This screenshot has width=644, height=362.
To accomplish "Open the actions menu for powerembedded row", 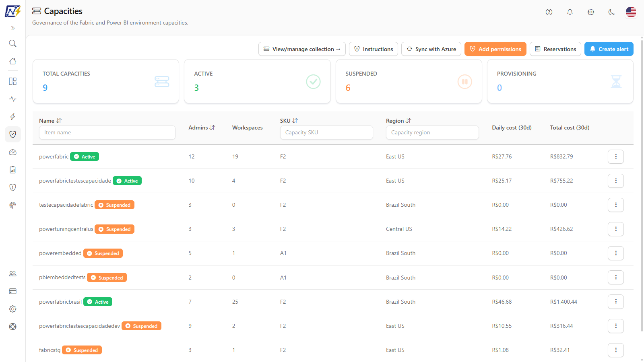I will (616, 253).
